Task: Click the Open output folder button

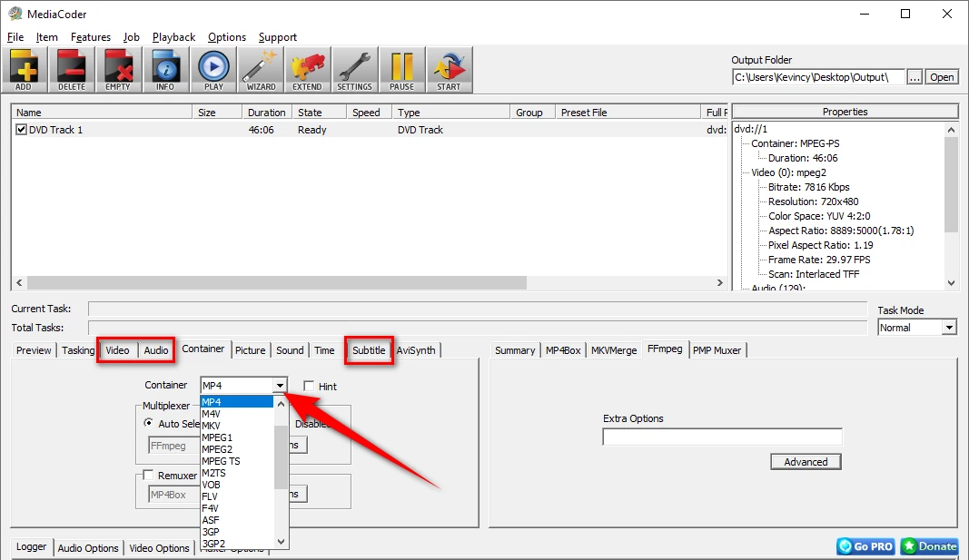Action: (x=942, y=77)
